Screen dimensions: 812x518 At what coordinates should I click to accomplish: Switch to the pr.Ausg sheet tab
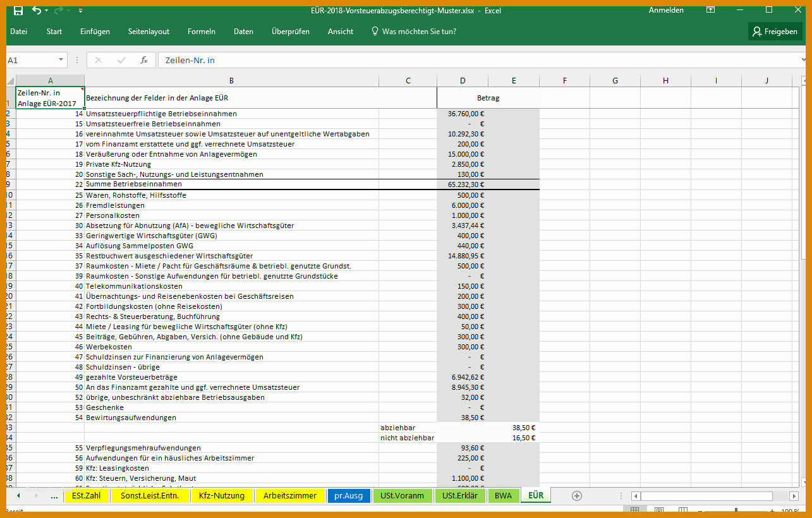[x=349, y=496]
